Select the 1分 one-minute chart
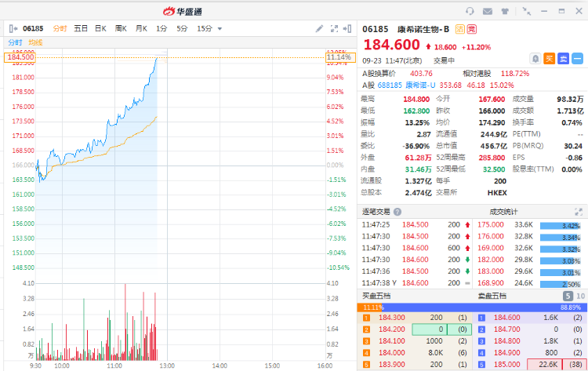Viewport: 588px width, 371px height. click(x=162, y=28)
